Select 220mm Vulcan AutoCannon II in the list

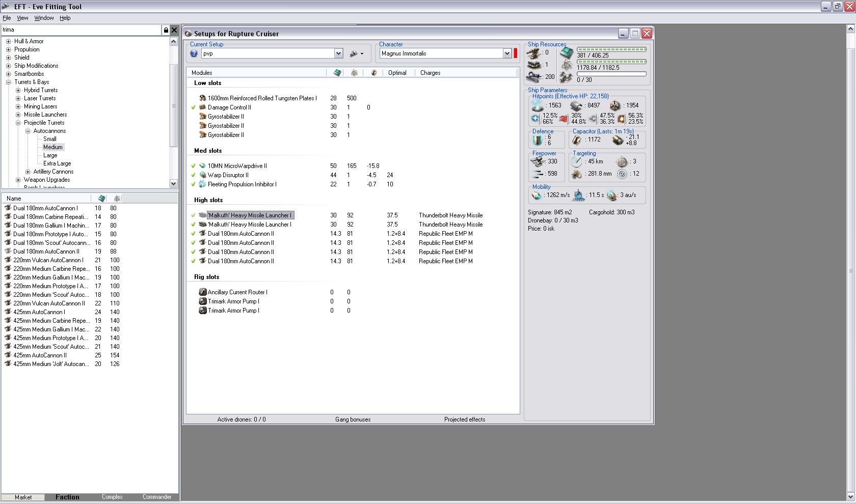point(49,303)
